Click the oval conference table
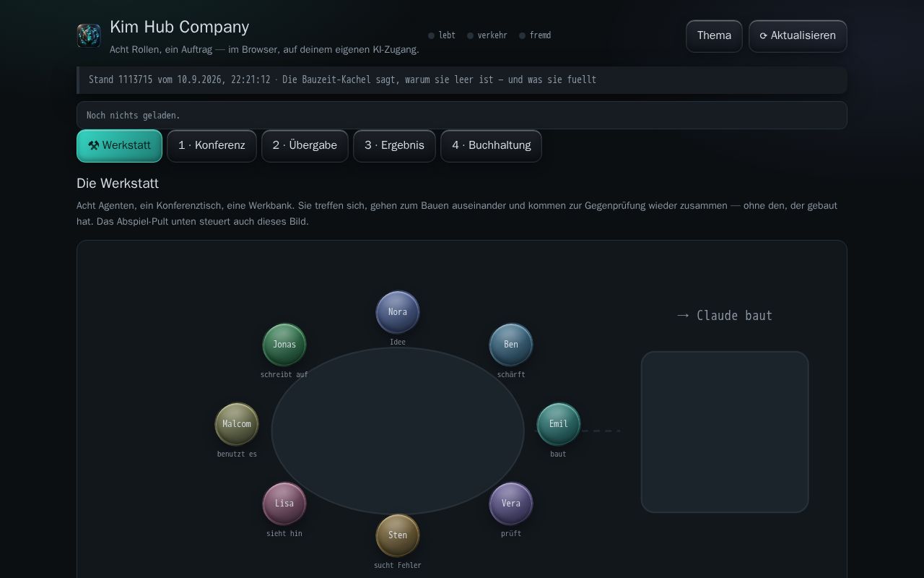The image size is (924, 578). click(x=398, y=431)
